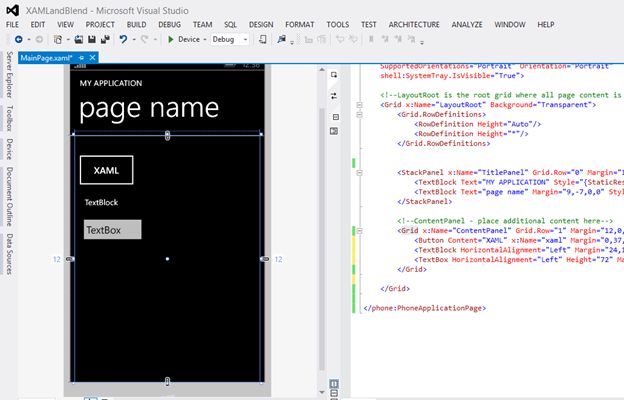Click the swap panes arrows icon

point(333,95)
